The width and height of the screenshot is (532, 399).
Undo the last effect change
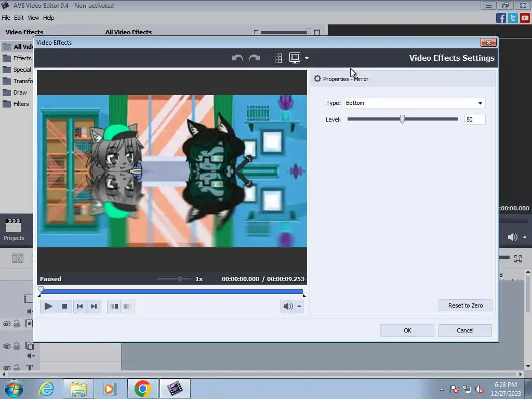pos(237,58)
